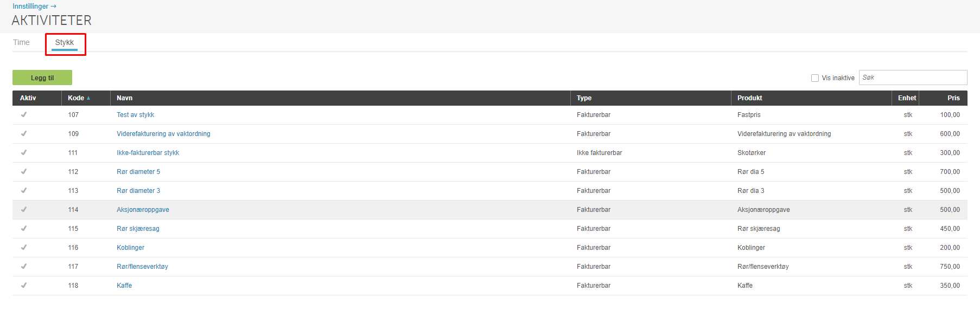980x310 pixels.
Task: Switch to the Time tab
Action: (x=21, y=42)
